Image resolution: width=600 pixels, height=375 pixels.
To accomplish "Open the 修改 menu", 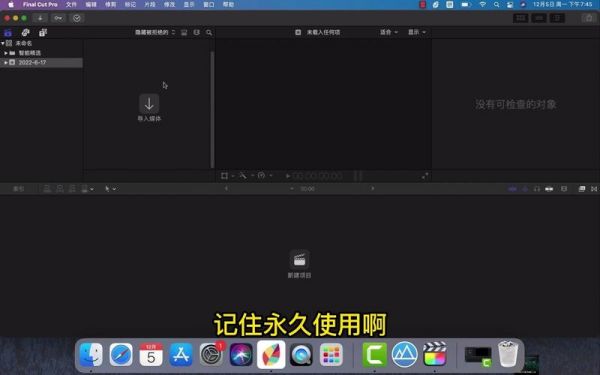I will tap(169, 5).
